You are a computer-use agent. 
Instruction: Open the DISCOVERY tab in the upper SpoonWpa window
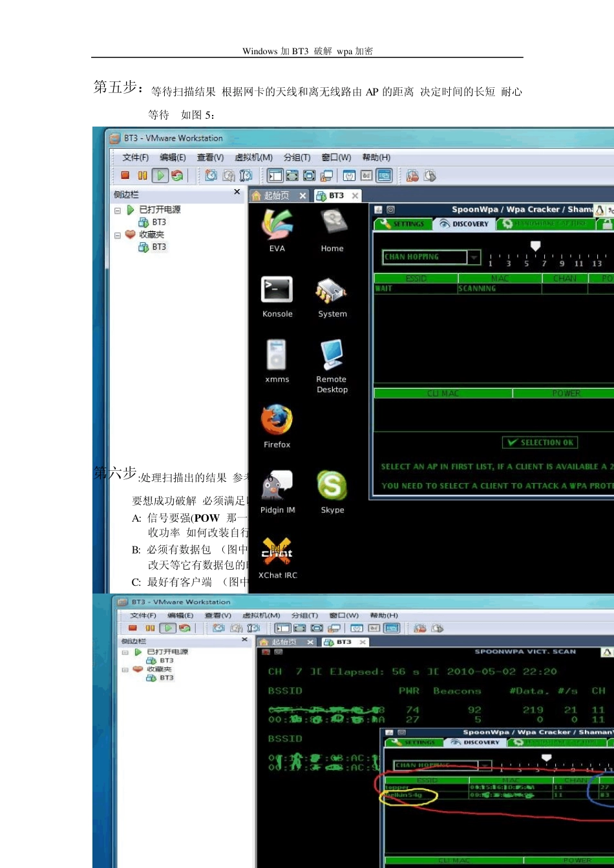(464, 224)
